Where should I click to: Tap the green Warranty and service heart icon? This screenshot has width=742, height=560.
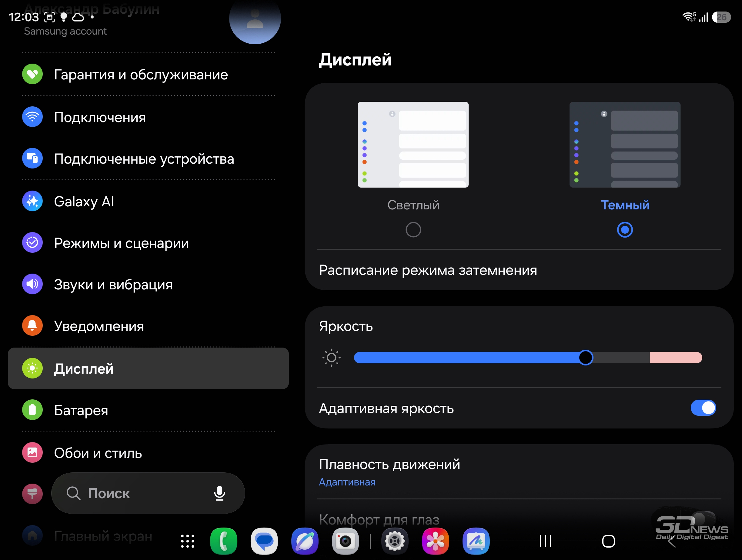pyautogui.click(x=32, y=74)
